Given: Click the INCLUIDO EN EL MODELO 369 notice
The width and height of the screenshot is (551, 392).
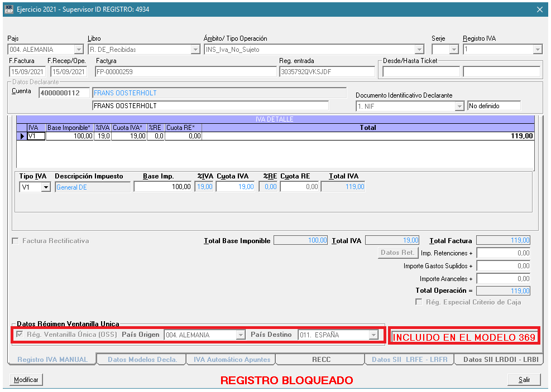Looking at the screenshot, I should (x=464, y=337).
